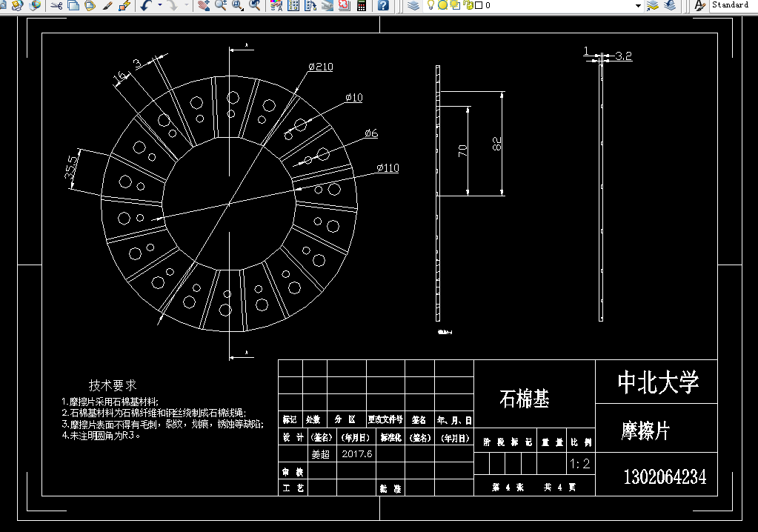
Task: Select the 16 dimension text at upper left
Action: coord(120,77)
